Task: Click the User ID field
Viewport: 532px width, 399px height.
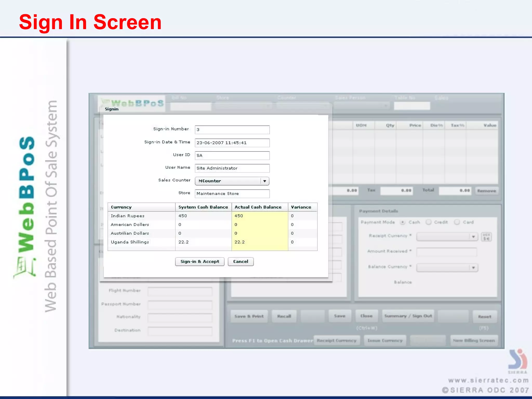Action: (232, 155)
